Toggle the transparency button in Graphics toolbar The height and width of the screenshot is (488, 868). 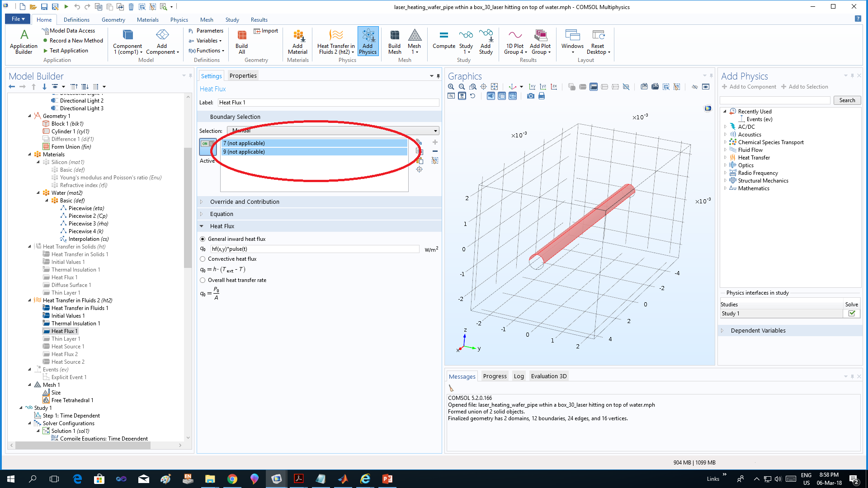pyautogui.click(x=502, y=96)
